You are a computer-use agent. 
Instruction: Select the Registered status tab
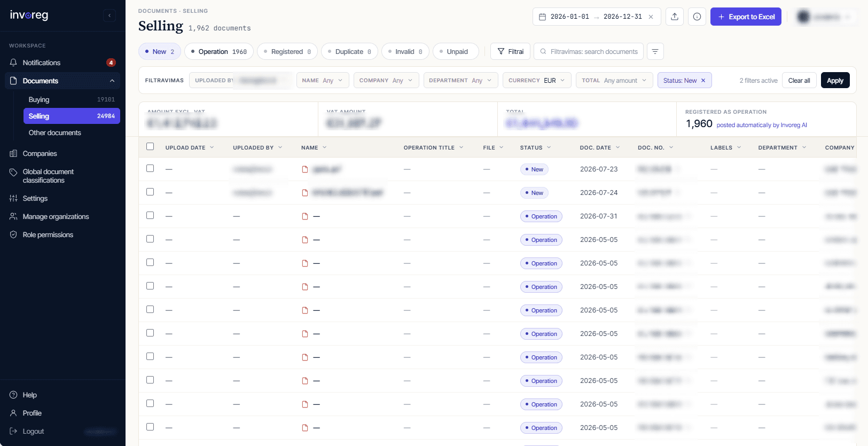(287, 51)
